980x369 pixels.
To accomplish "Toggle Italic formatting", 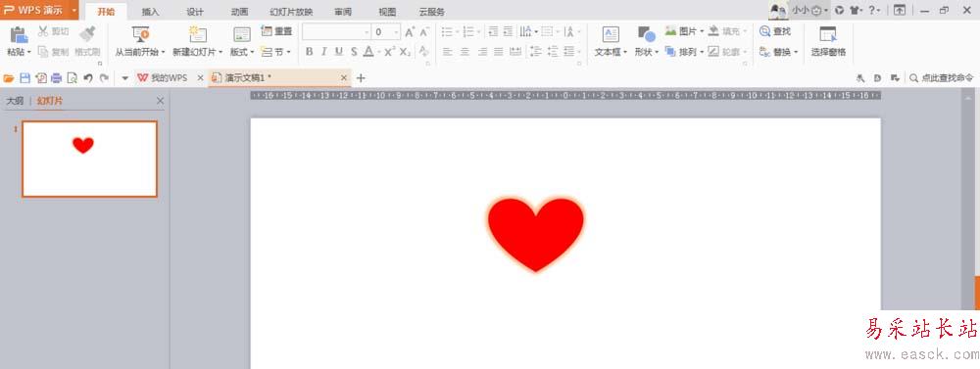I will 323,52.
